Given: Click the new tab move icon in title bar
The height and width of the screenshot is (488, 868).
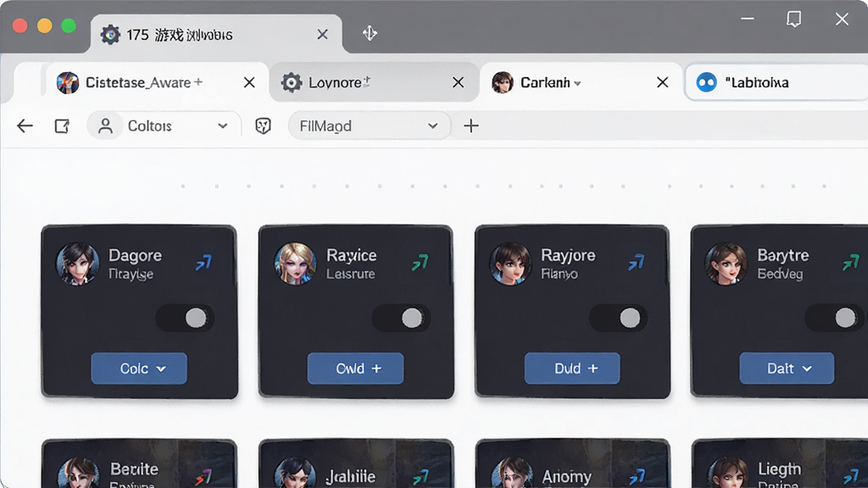Looking at the screenshot, I should [x=370, y=33].
